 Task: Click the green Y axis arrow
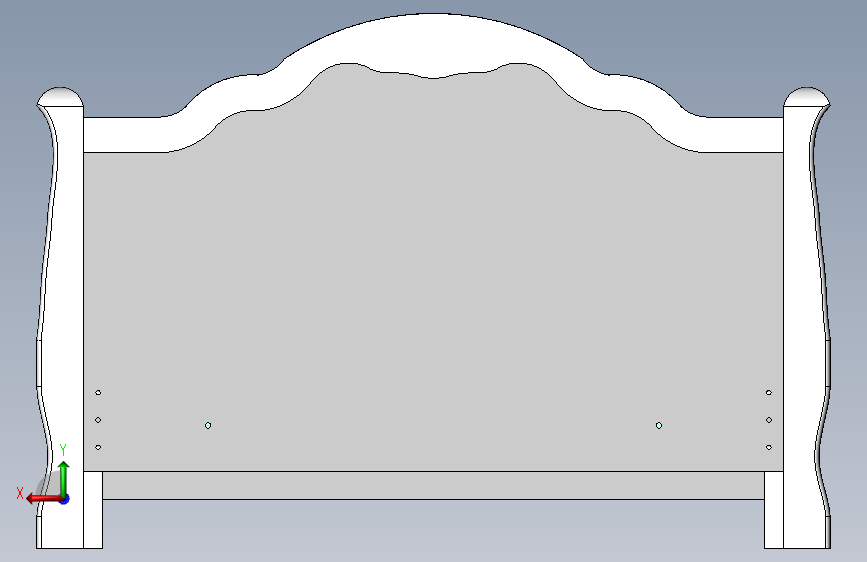[x=64, y=479]
